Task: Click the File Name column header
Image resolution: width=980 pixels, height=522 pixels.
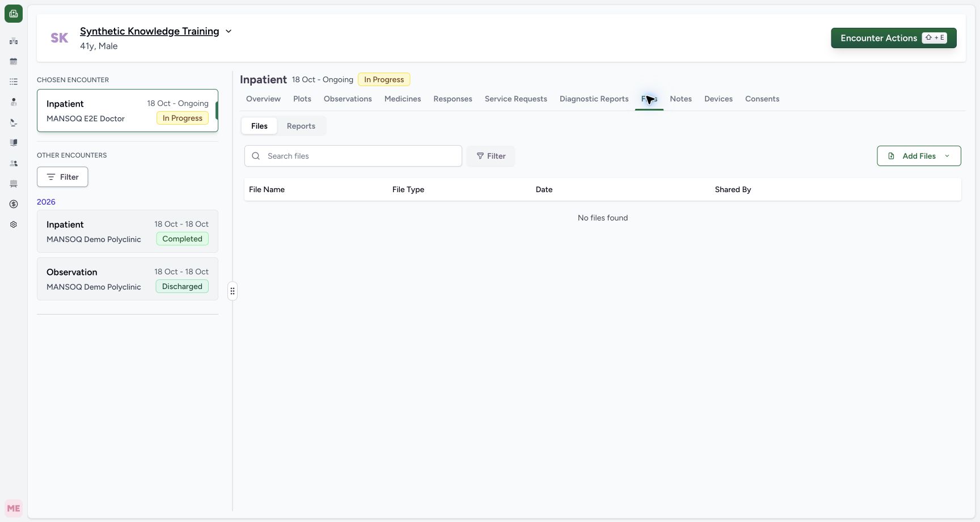Action: click(267, 189)
